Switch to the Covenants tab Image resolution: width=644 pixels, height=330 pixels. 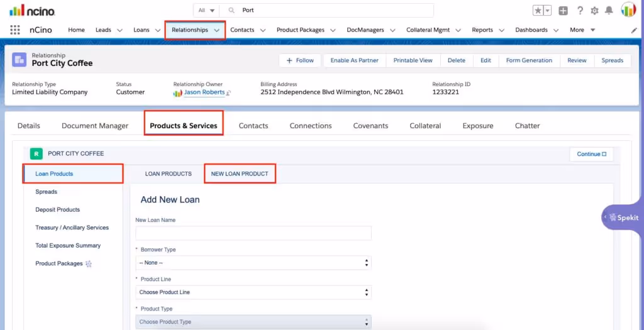(370, 126)
